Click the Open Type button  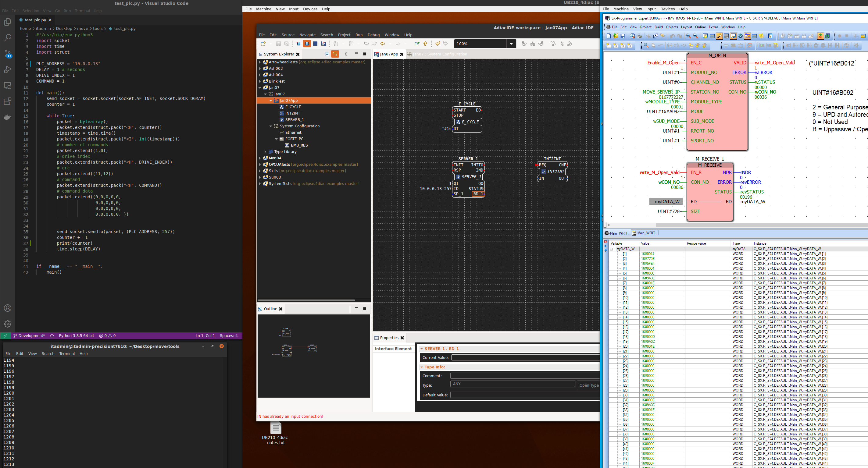588,385
